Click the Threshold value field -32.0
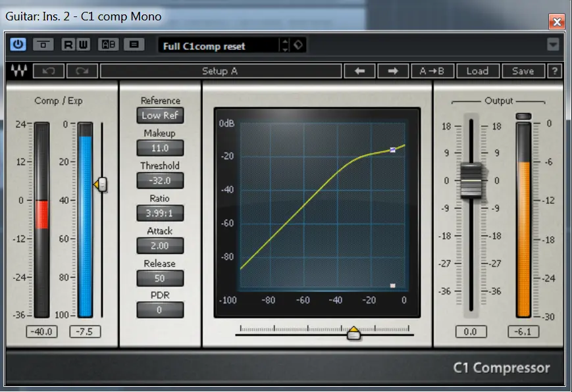Screen dimensions: 572x392 (x=160, y=180)
